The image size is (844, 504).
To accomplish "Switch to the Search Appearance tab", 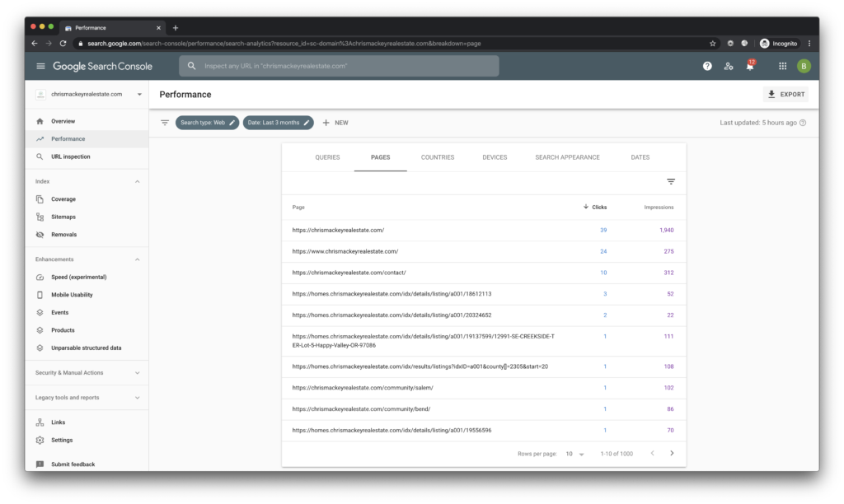I will 567,157.
